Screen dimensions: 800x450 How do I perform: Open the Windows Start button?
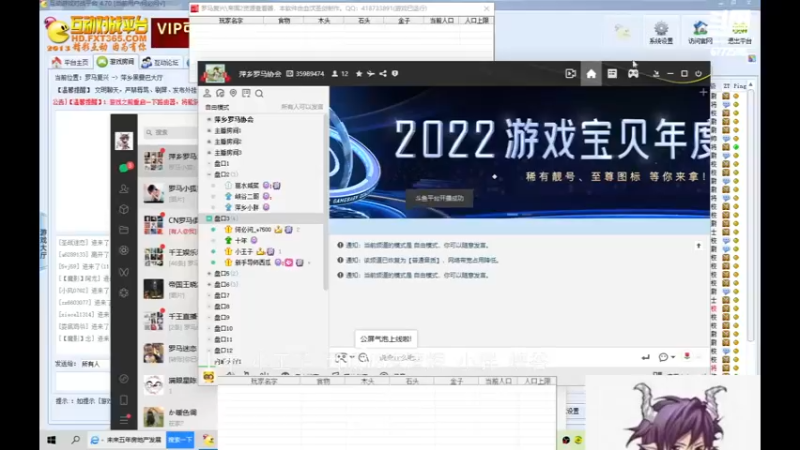52,440
